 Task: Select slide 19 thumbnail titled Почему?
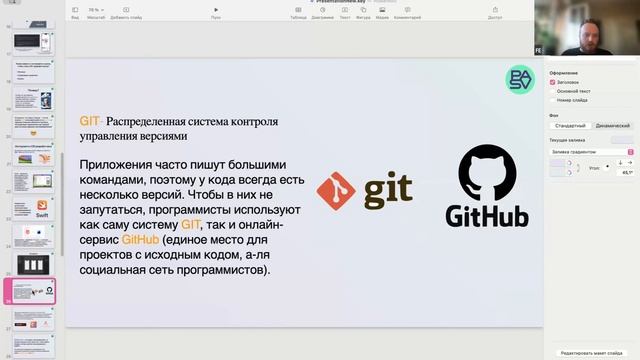[x=33, y=98]
